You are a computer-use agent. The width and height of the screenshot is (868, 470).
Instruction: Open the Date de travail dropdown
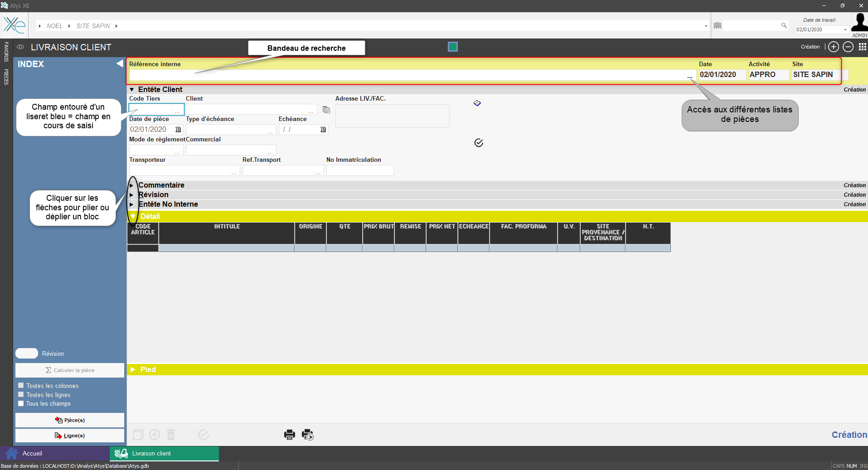click(x=845, y=30)
